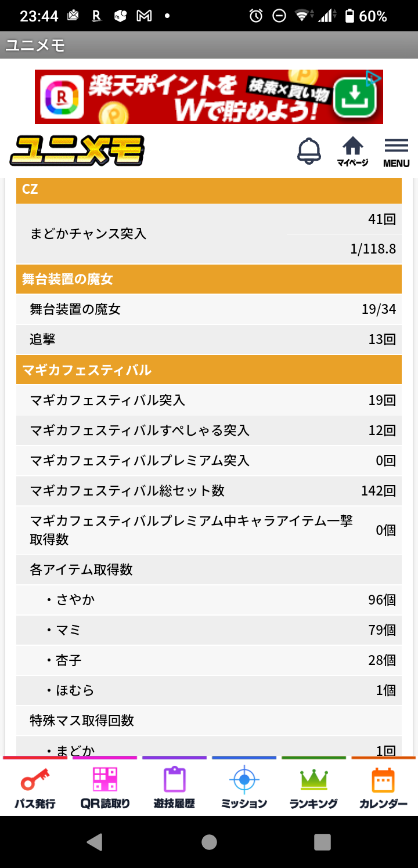Open 遊技履歴 clipboard tab

click(x=174, y=787)
